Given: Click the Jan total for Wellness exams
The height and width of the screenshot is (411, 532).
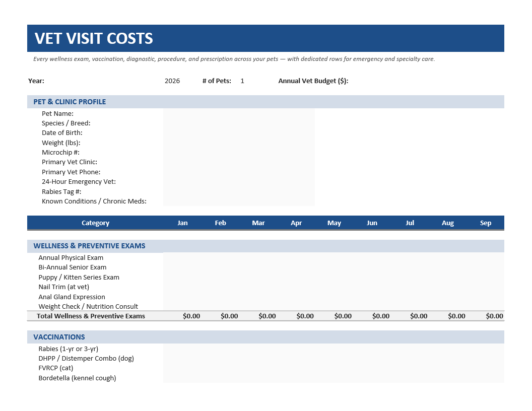Looking at the screenshot, I should pyautogui.click(x=191, y=316).
